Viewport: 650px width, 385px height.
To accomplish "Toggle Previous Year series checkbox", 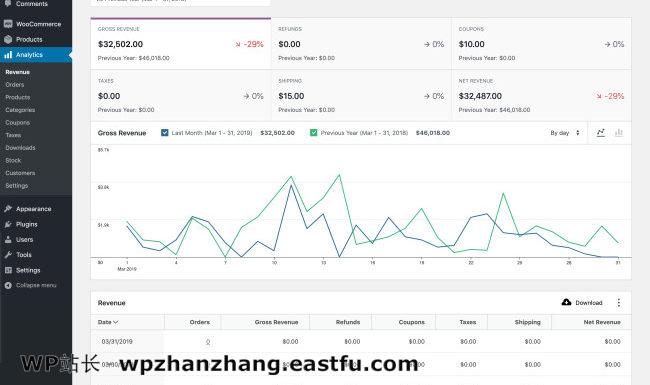I will point(313,133).
